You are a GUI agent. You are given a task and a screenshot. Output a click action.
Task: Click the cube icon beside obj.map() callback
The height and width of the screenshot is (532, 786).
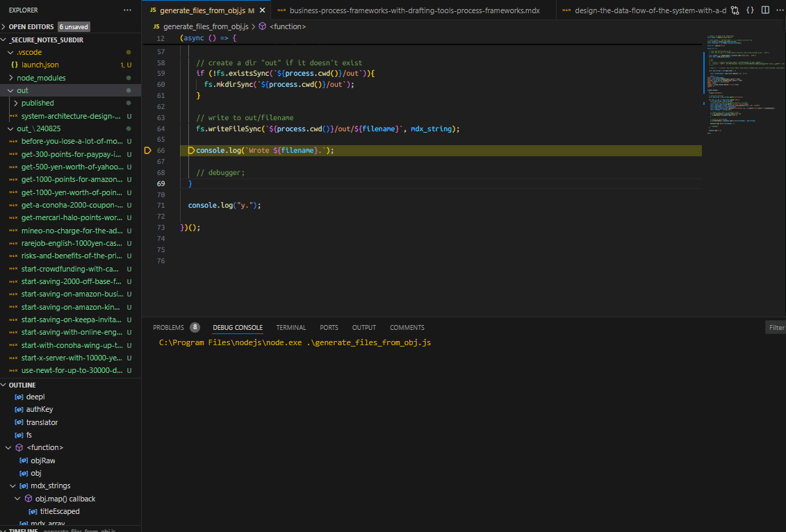(x=28, y=499)
